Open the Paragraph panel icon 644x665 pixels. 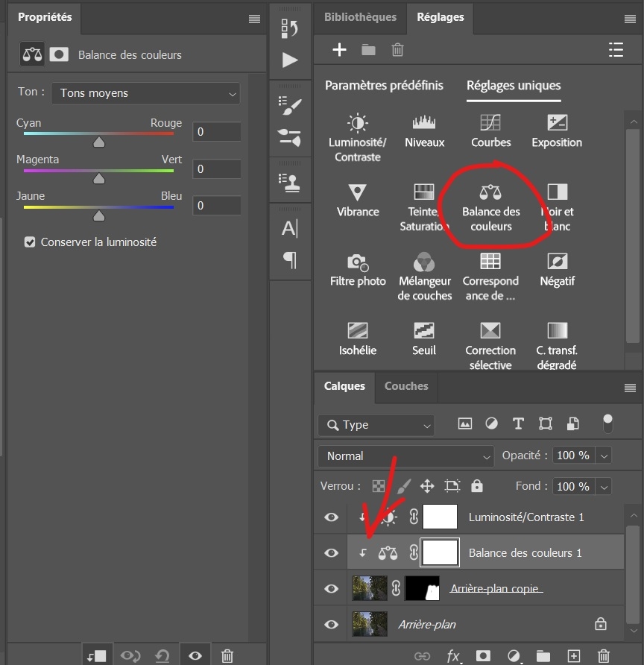point(289,259)
